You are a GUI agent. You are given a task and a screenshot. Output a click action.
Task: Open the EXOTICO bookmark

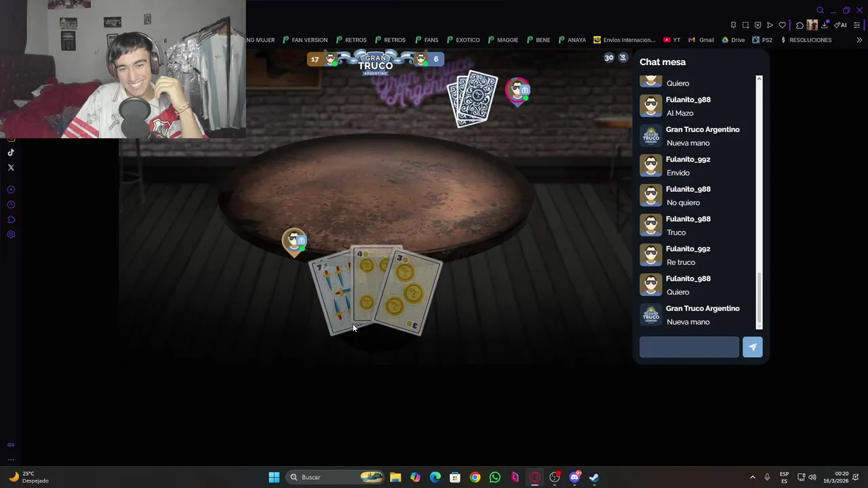[x=463, y=40]
